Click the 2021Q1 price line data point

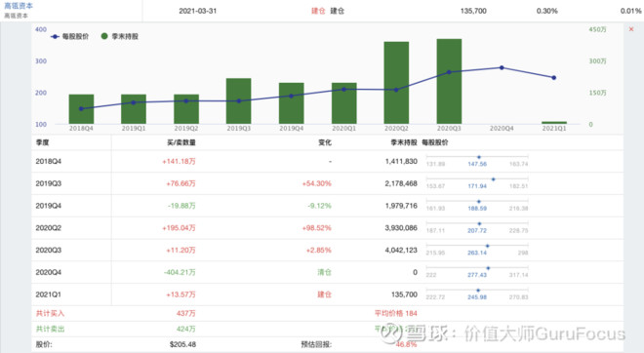click(553, 78)
